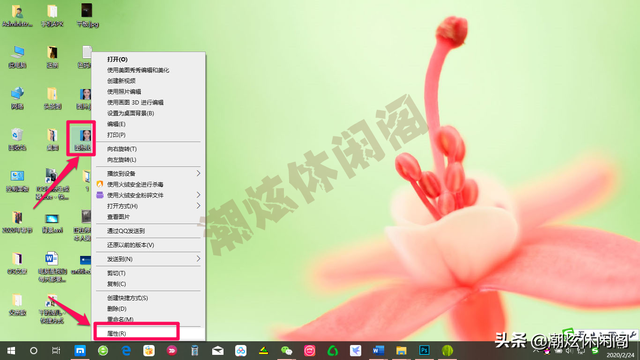Select the Word document desktop icon
The image size is (640, 360).
coord(52,267)
